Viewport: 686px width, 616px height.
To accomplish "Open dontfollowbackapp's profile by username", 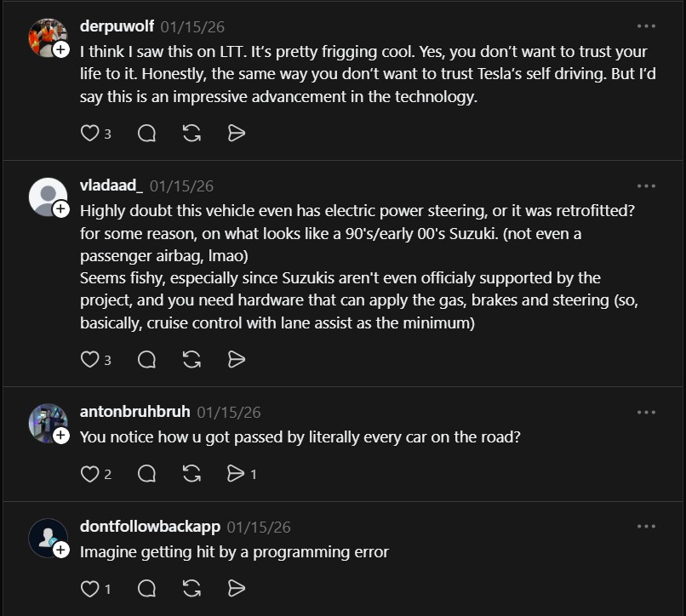I will coord(150,527).
